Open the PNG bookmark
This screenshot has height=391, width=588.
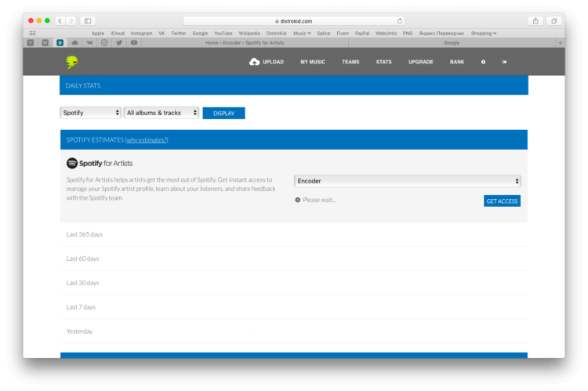coord(408,34)
